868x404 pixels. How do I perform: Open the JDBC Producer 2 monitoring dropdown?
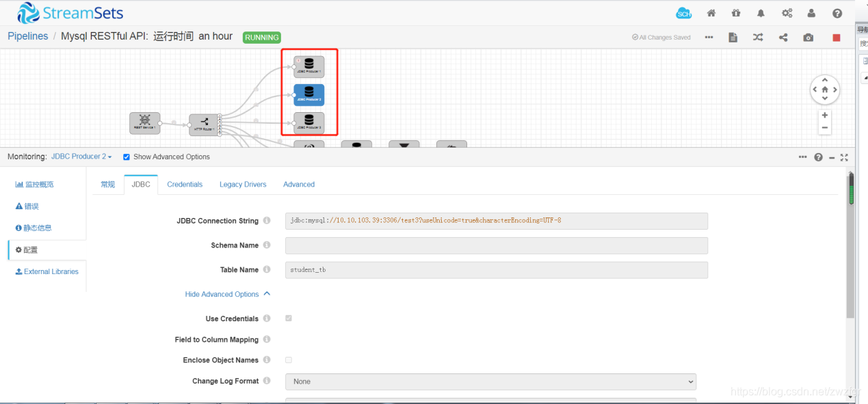(x=81, y=157)
